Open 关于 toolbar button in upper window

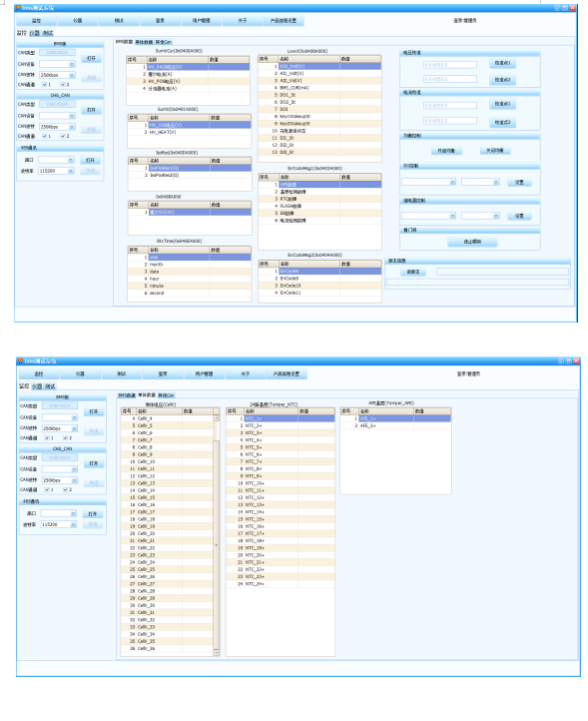click(243, 21)
